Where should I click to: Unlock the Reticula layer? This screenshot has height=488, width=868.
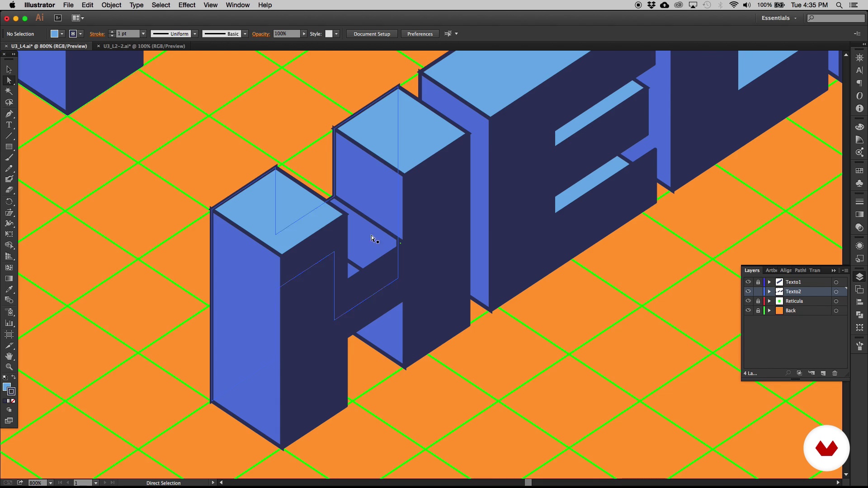(x=758, y=301)
